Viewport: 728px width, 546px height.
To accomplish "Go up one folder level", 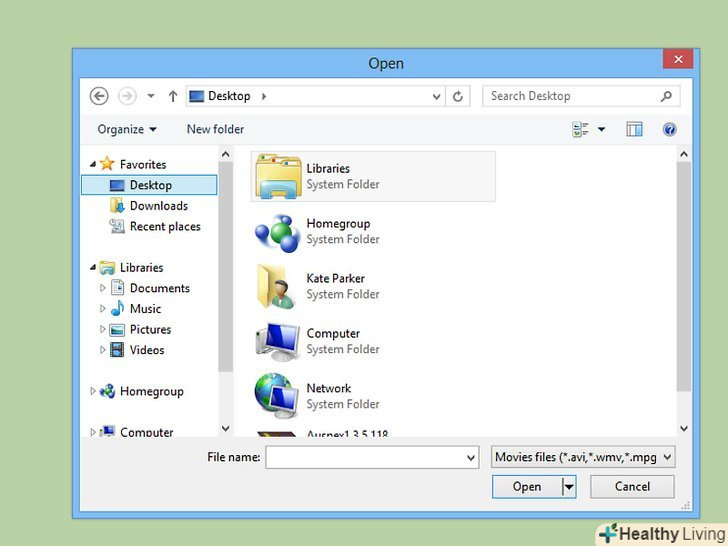I will 173,96.
